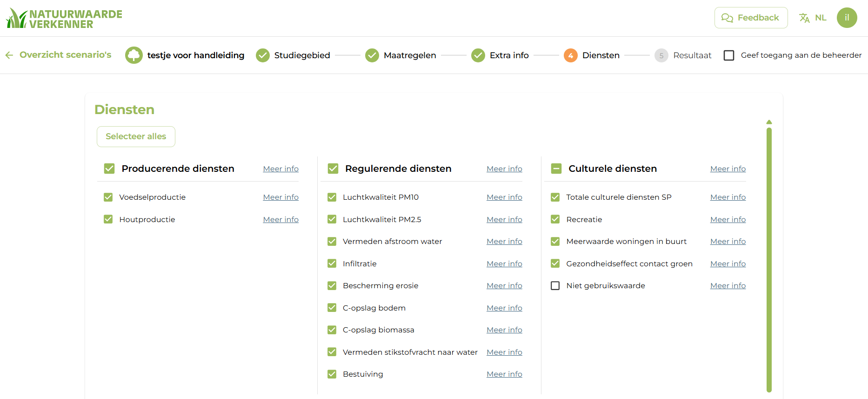Toggle all Culturele diensten group checkbox
The image size is (868, 399).
coord(556,169)
